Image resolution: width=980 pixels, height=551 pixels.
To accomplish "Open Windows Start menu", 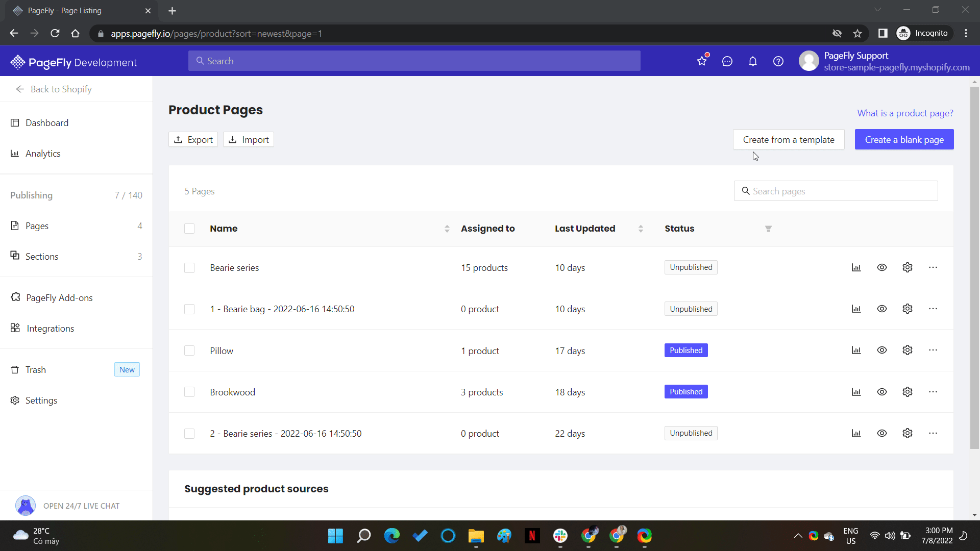I will (x=335, y=536).
